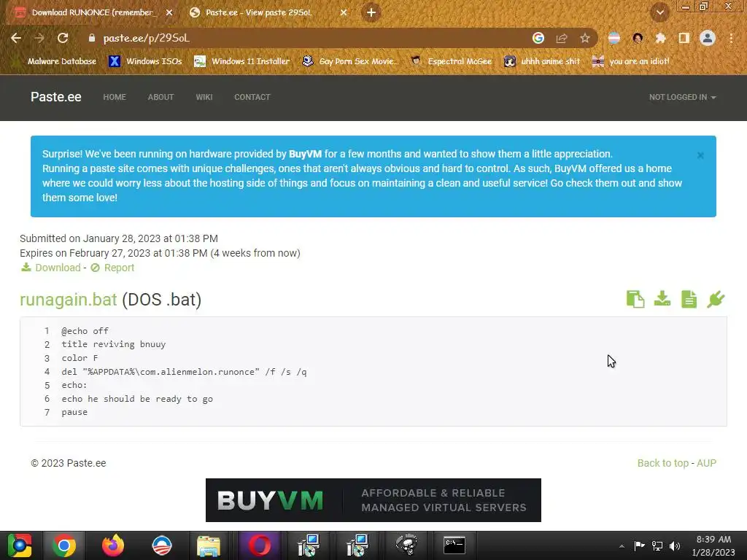Click the browser forward arrow
The height and width of the screenshot is (560, 747).
(x=39, y=38)
